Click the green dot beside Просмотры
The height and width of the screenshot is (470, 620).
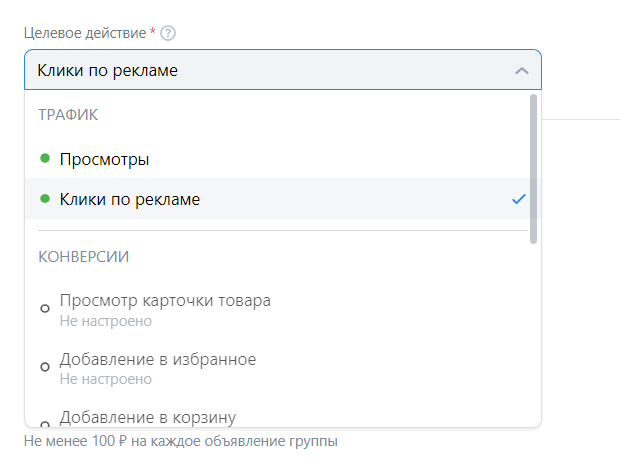(x=45, y=158)
